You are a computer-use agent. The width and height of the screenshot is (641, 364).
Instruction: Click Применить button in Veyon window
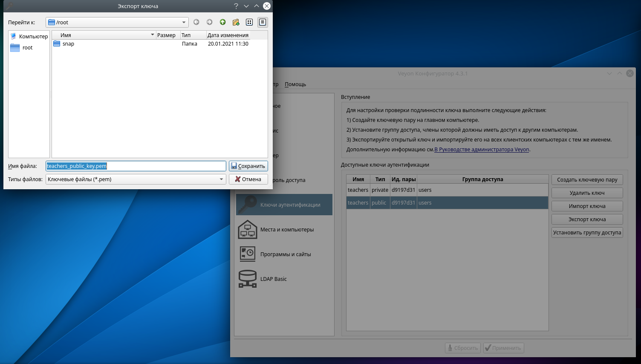pyautogui.click(x=504, y=348)
